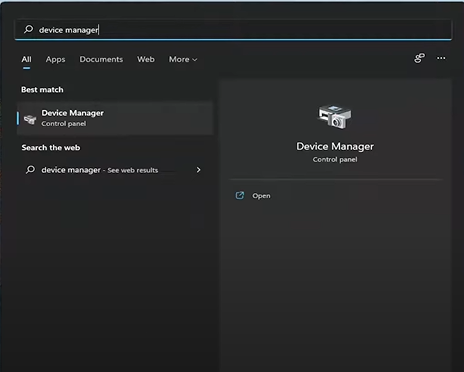464x372 pixels.
Task: Click Control panel subtitle under Best match
Action: coord(64,124)
